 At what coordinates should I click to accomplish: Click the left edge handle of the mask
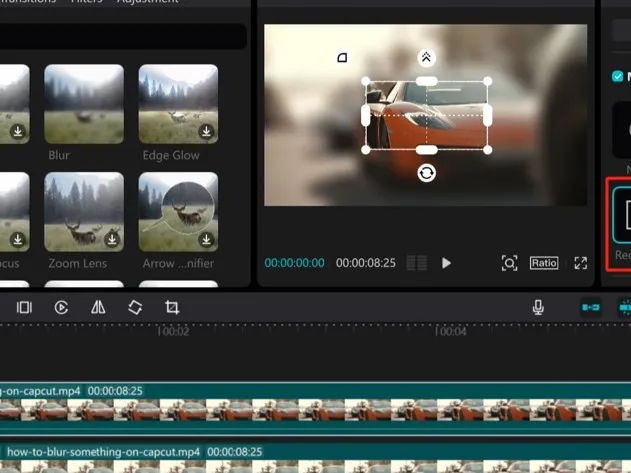click(x=366, y=116)
